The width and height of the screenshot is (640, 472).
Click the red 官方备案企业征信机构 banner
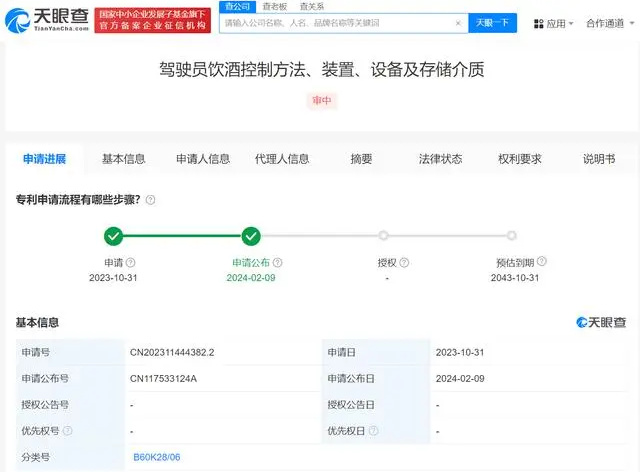[153, 20]
